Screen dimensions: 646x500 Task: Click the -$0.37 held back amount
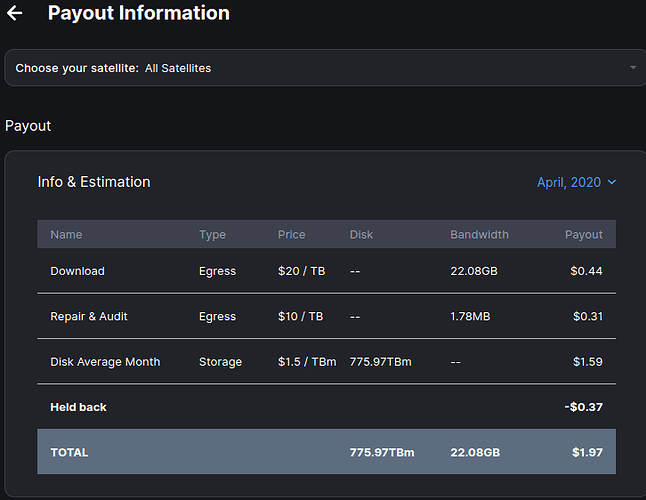tap(583, 407)
